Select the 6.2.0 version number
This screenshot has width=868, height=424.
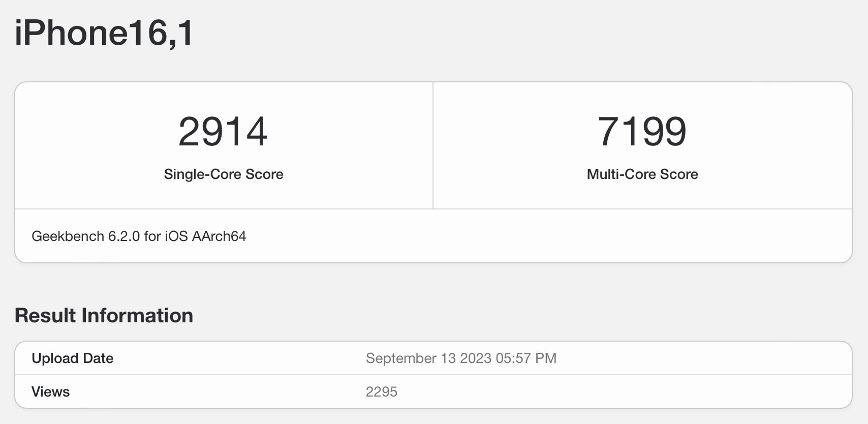tap(124, 236)
